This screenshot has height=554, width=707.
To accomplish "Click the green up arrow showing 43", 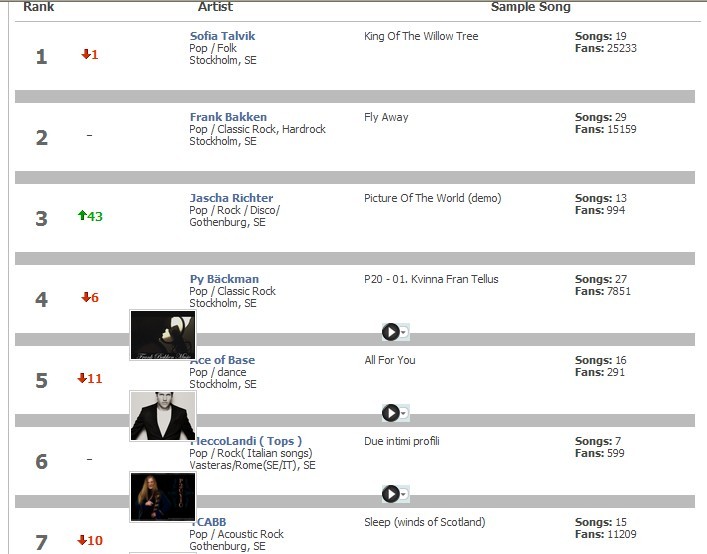I will (84, 216).
